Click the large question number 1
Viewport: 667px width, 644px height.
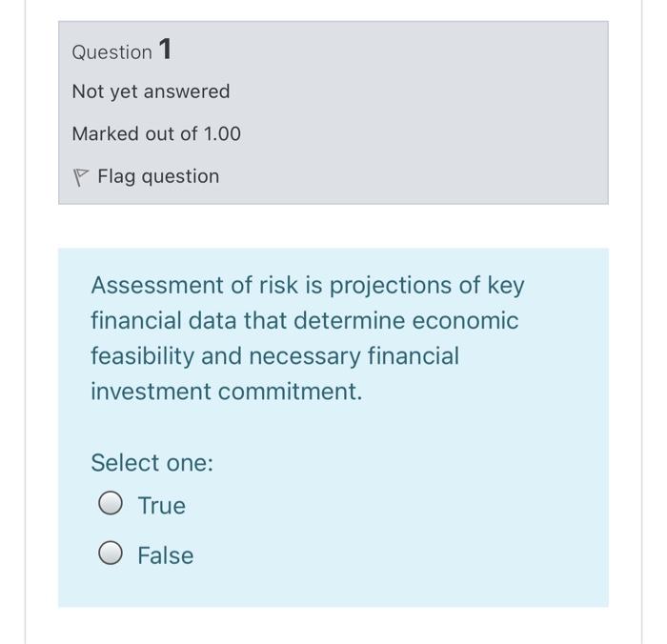coord(166,49)
